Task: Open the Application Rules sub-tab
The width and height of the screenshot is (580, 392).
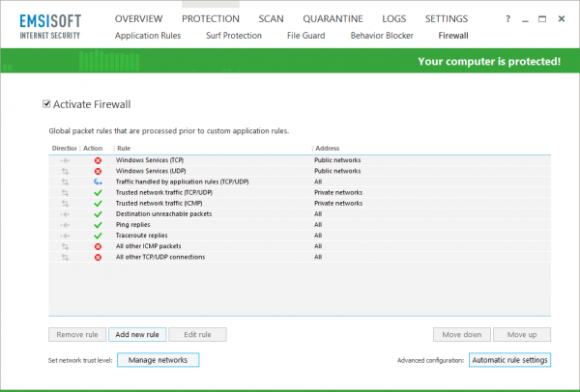Action: [x=148, y=36]
